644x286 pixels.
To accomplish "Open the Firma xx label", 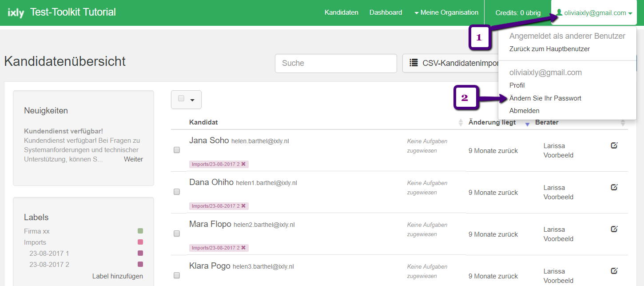I will 37,231.
